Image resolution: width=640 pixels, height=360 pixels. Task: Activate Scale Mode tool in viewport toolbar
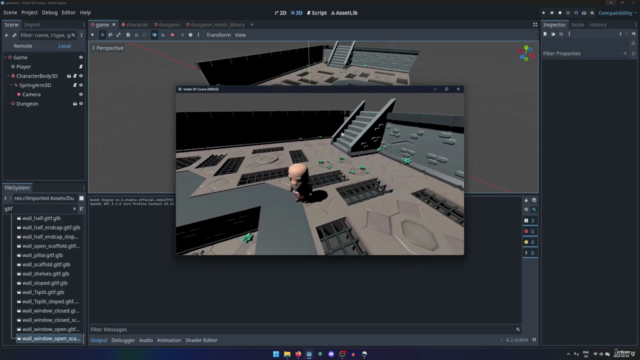click(x=119, y=35)
